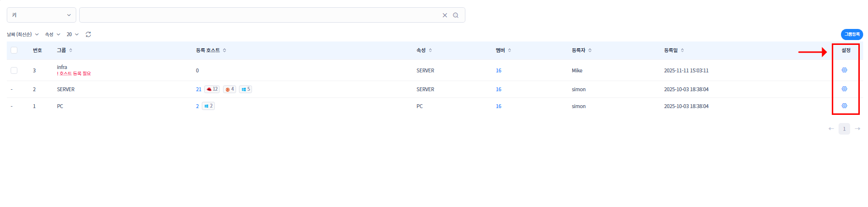Toggle the select-all checkbox in table header

pyautogui.click(x=14, y=50)
